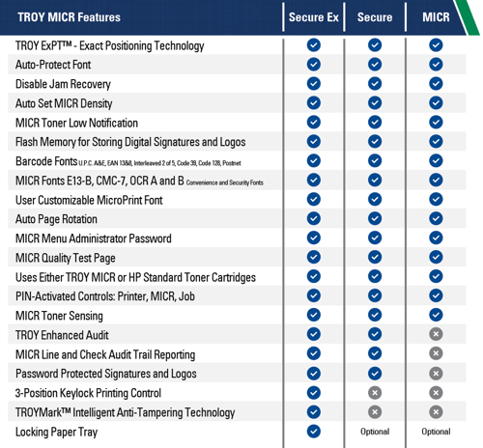Image resolution: width=483 pixels, height=448 pixels.
Task: Click MICR checkmark for Flash Memory row
Action: 436,141
